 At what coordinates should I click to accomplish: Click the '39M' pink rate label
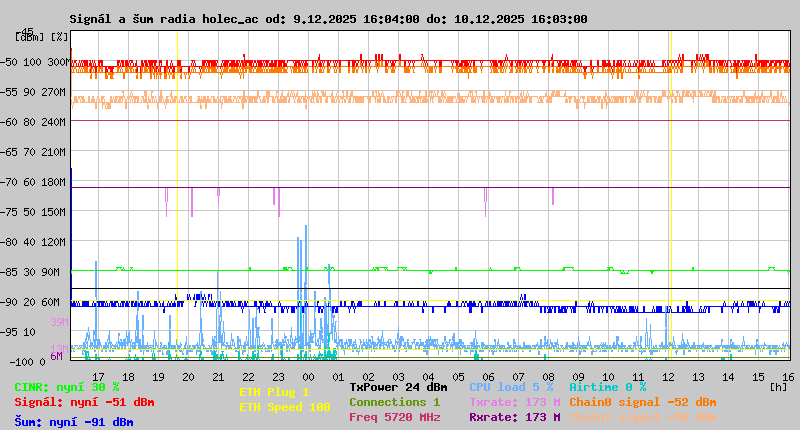59,322
